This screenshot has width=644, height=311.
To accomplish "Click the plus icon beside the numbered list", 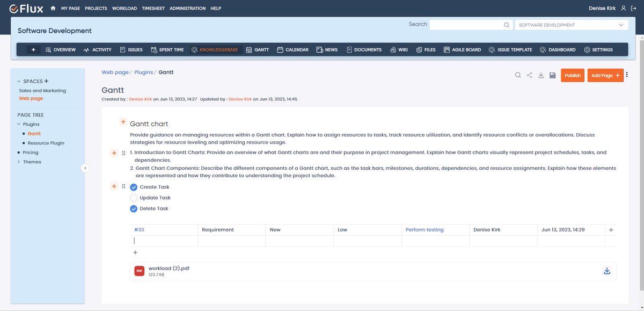I will [x=114, y=153].
